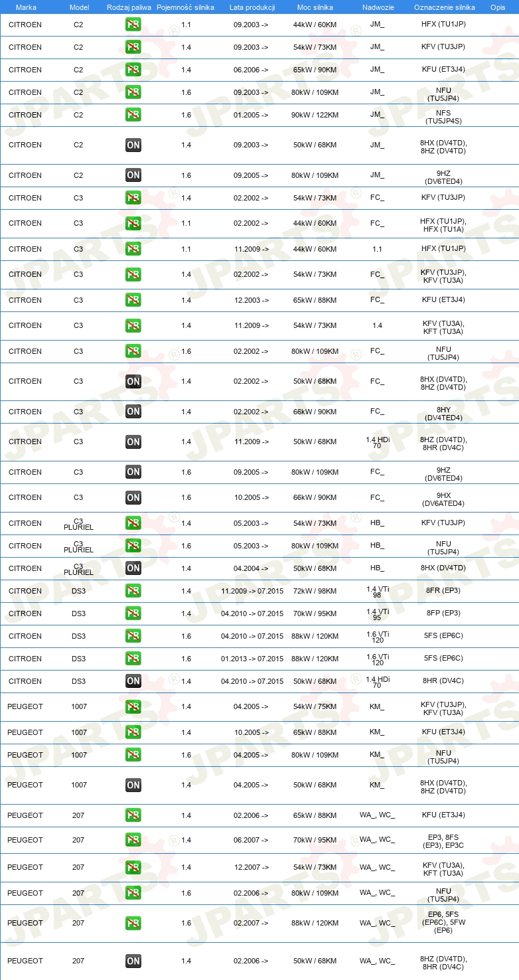Select PB icon for C3 Pluriel 1.6 80kW

[x=133, y=546]
